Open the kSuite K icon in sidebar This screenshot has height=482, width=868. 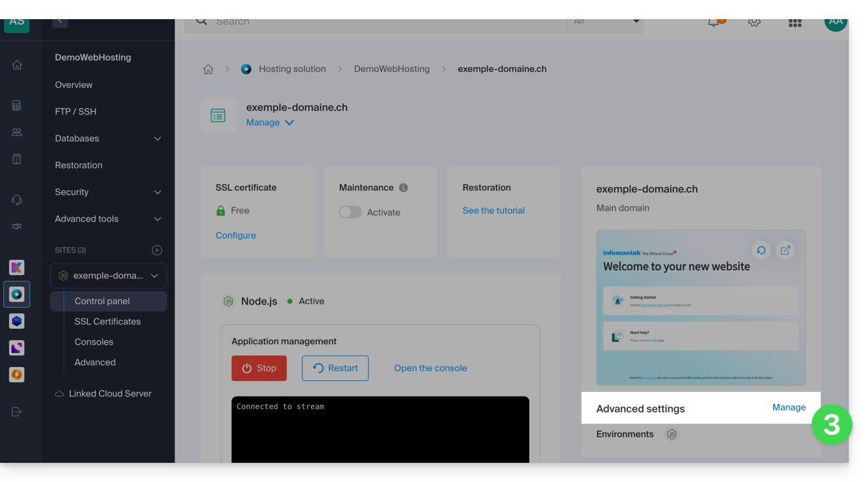coord(17,267)
